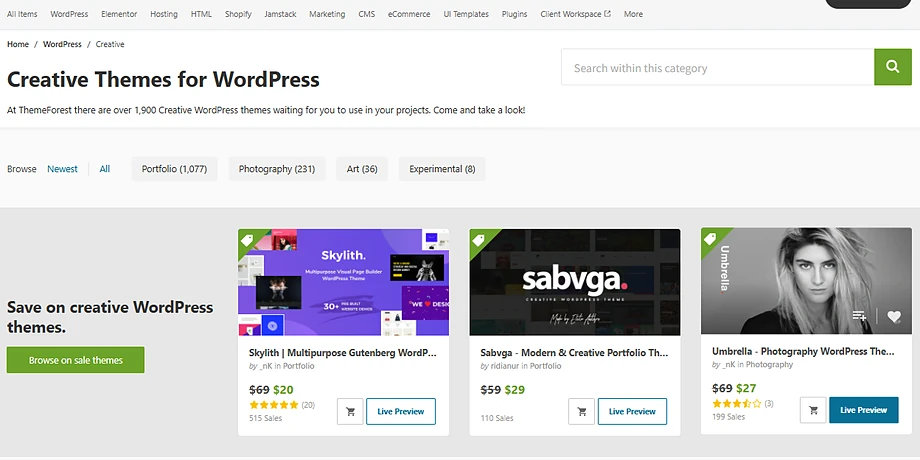Open the eCommerce category
Image resolution: width=920 pixels, height=460 pixels.
coord(409,14)
